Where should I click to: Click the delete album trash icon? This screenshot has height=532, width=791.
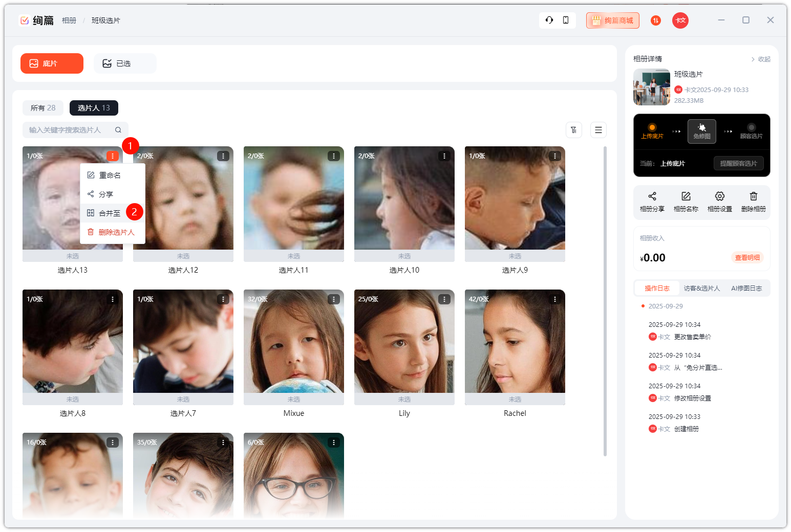pos(753,196)
